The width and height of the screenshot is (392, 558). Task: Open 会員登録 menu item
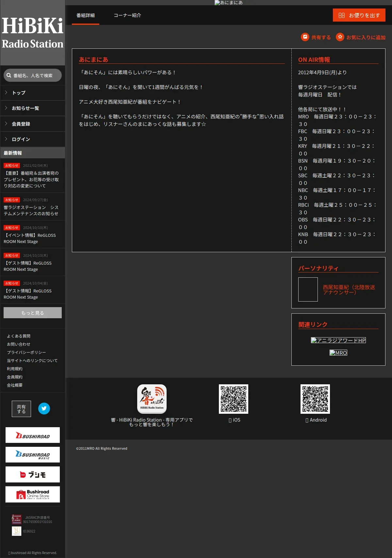[x=33, y=124]
